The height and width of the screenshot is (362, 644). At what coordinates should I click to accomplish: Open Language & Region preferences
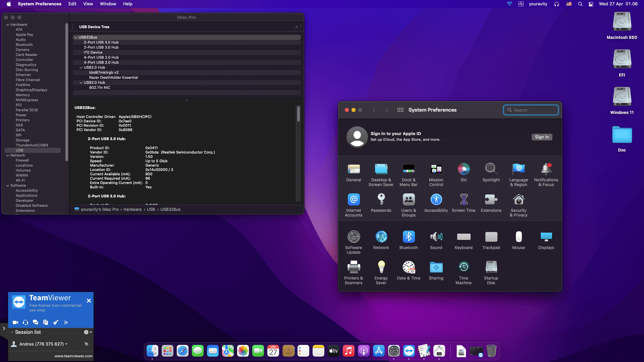tap(519, 175)
